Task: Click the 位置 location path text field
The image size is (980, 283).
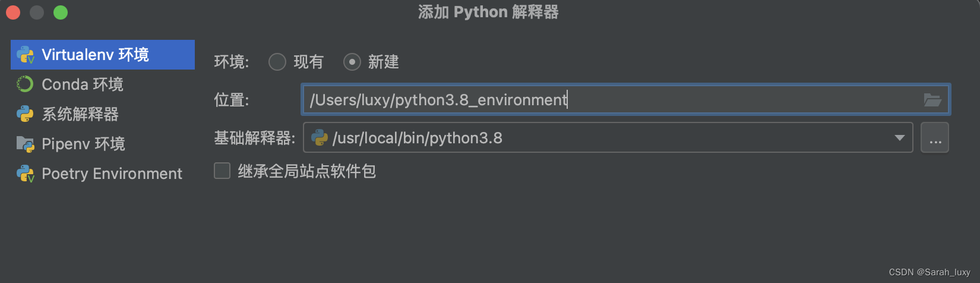Action: pos(626,99)
